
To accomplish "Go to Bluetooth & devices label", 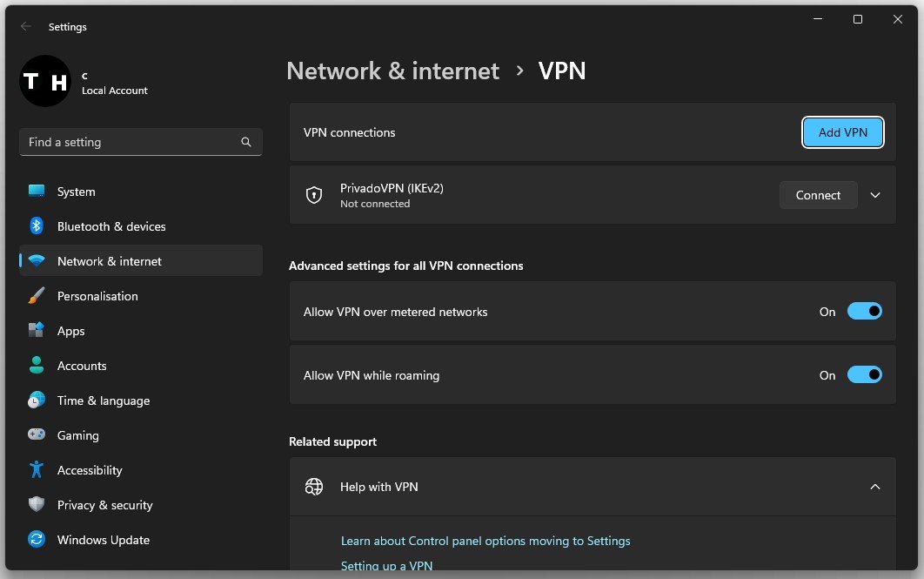I will [111, 226].
